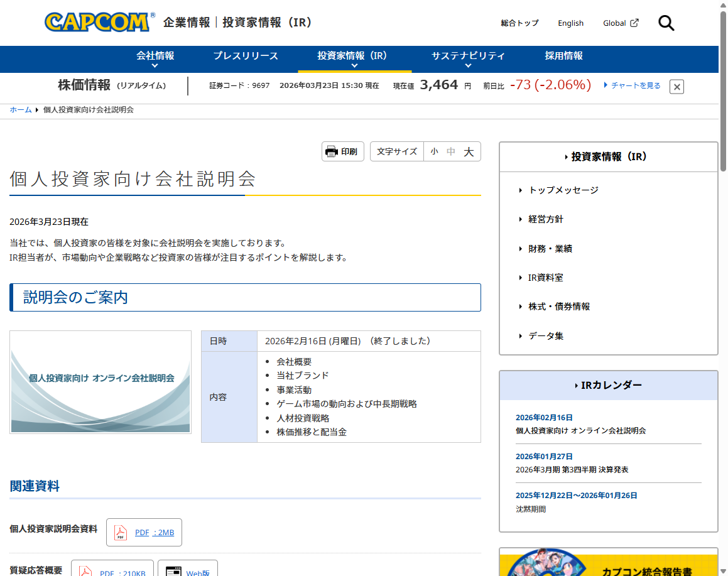728x576 pixels.
Task: Open the PDF icon beside 質疑応答概要
Action: click(x=86, y=570)
